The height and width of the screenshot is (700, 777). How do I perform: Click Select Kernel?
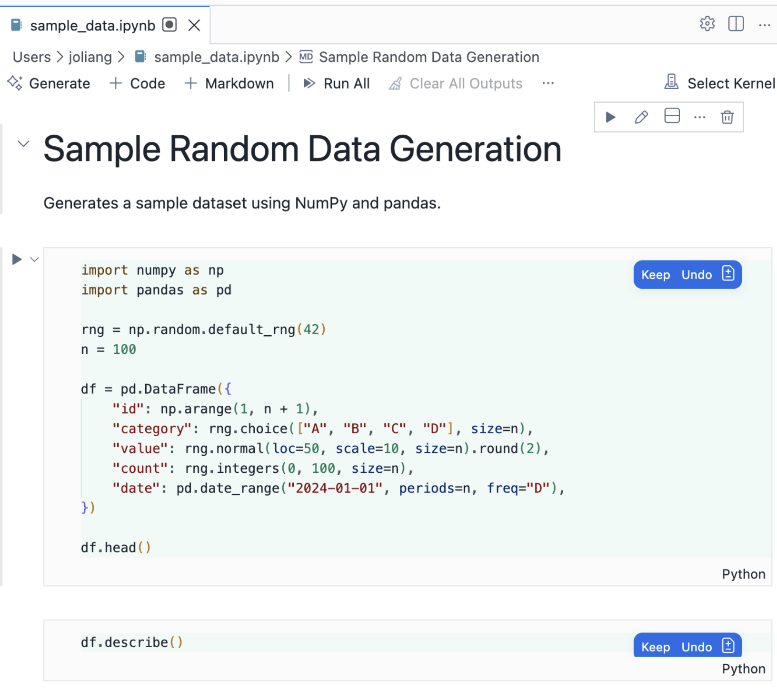click(720, 83)
